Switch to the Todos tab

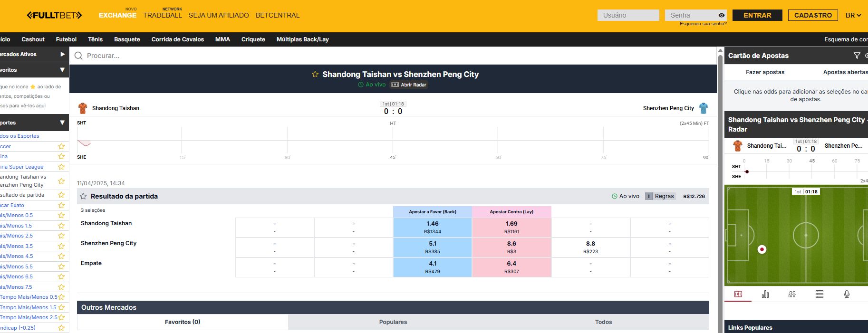(x=604, y=322)
